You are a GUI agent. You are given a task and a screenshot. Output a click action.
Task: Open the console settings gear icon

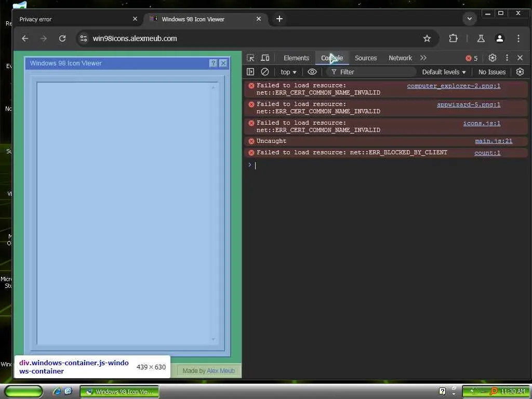(520, 72)
